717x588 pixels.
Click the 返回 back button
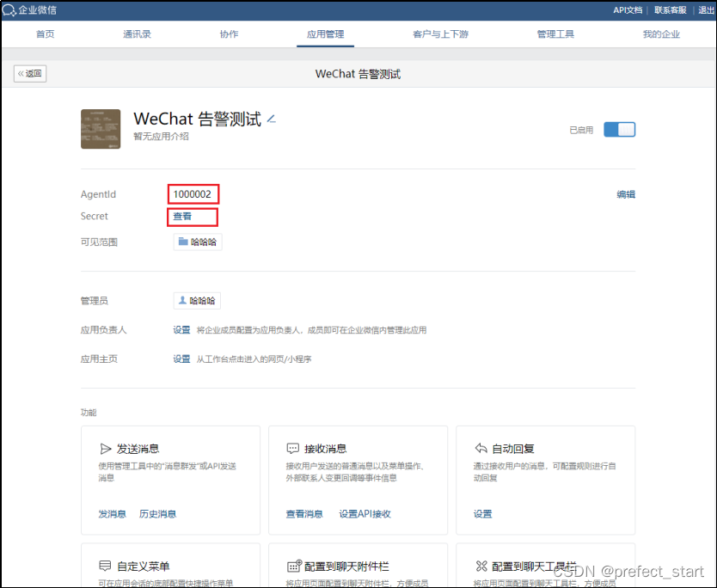click(30, 74)
